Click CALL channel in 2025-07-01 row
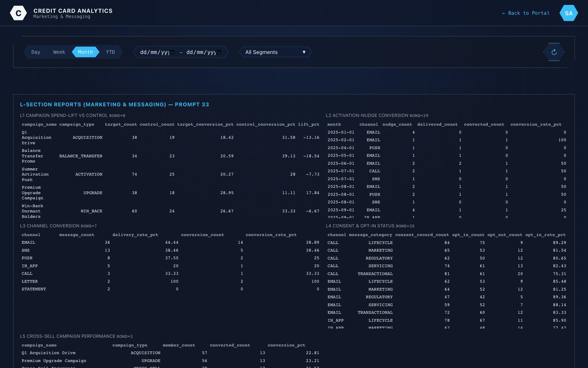The image size is (588, 368). point(374,171)
